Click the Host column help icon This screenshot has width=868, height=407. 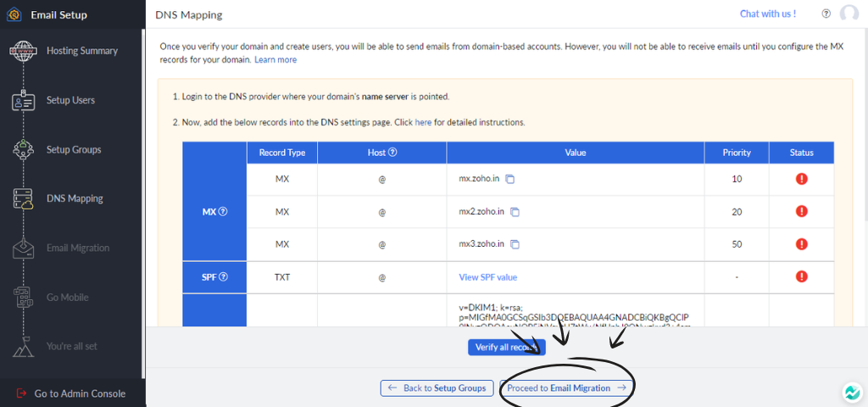(x=392, y=153)
